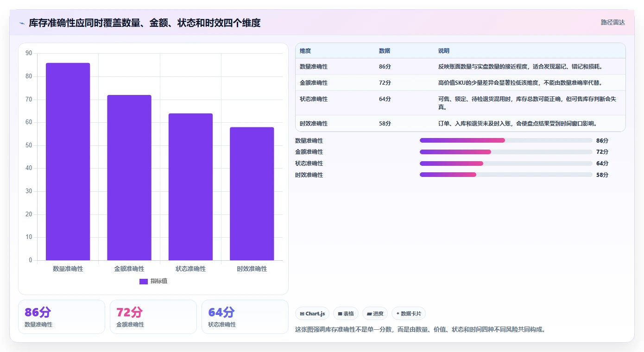This screenshot has width=644, height=352.
Task: Click the 72分 value in table
Action: 385,83
